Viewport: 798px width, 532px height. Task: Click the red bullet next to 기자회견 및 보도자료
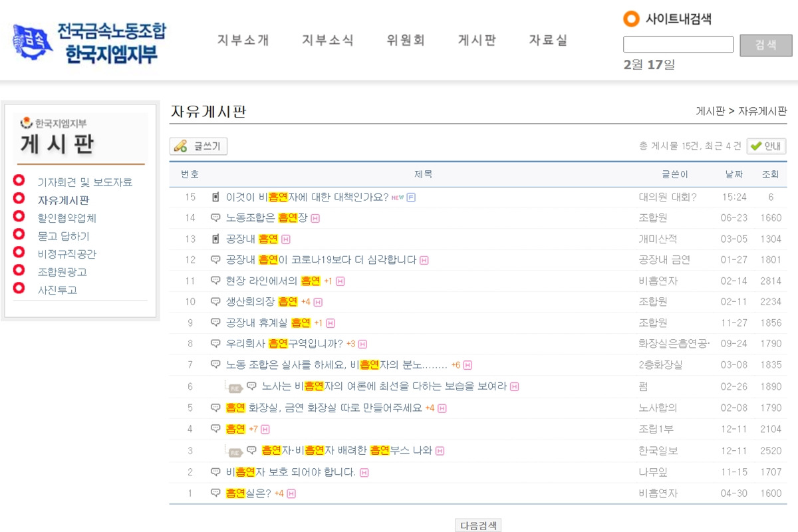(x=19, y=180)
